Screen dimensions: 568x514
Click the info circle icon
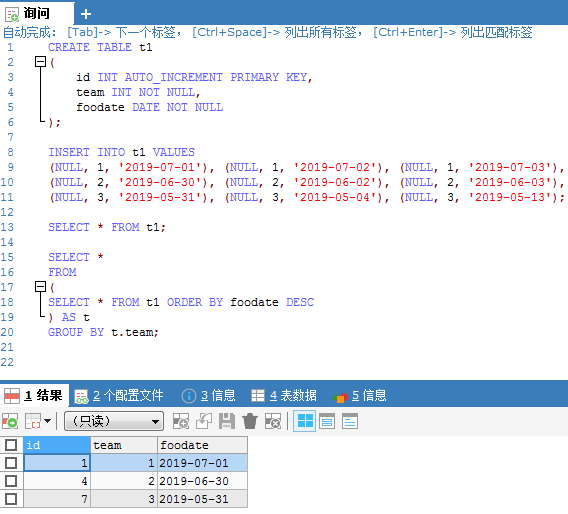click(x=189, y=396)
